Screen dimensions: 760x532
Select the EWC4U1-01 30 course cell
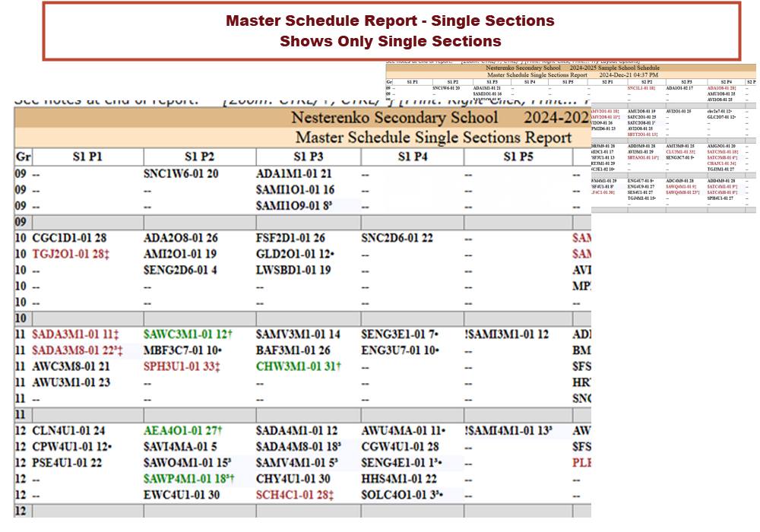(x=182, y=495)
